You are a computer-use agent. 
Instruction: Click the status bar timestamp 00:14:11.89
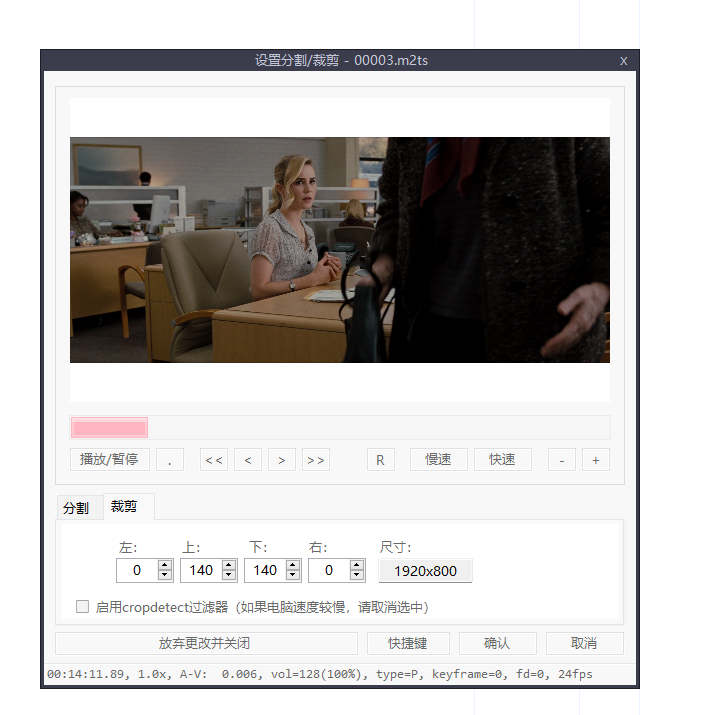tap(85, 674)
